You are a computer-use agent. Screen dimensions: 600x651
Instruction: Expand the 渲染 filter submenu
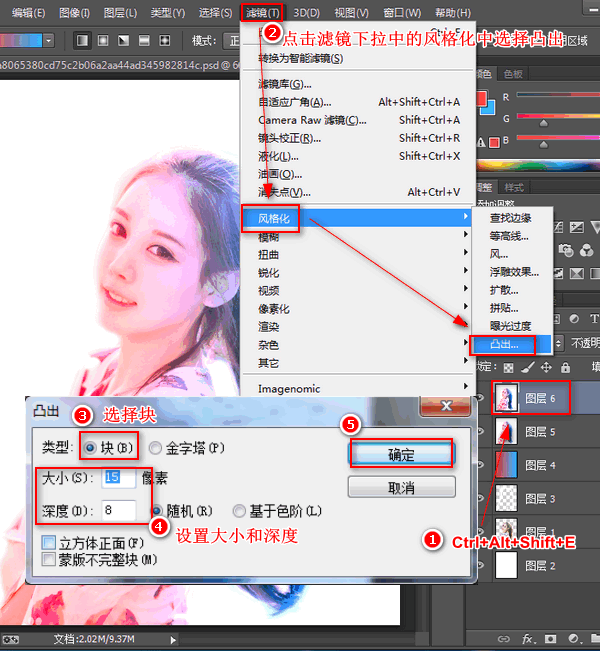358,327
